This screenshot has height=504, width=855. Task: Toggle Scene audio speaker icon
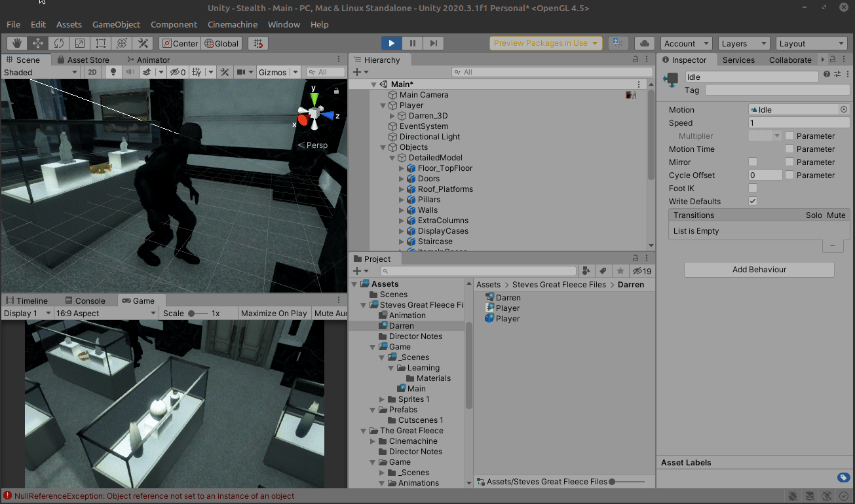coord(130,72)
